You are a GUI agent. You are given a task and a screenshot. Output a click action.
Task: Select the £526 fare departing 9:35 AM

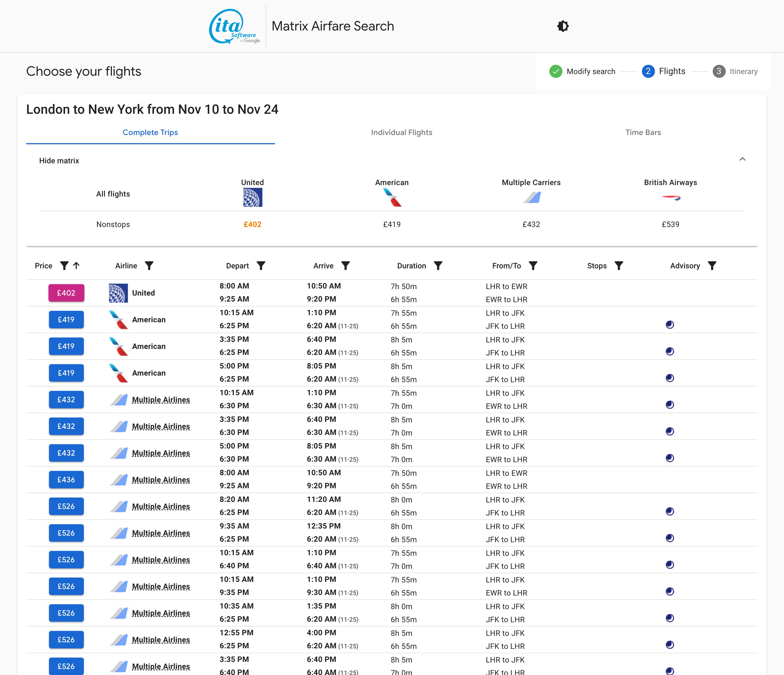pyautogui.click(x=66, y=533)
